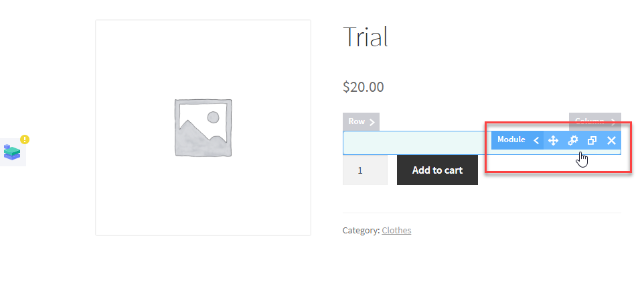Click the empty highlighted module area
644x283 pixels.
[x=417, y=143]
